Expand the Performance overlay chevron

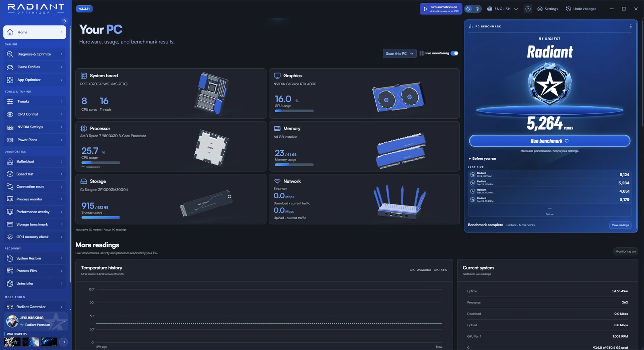coord(62,212)
